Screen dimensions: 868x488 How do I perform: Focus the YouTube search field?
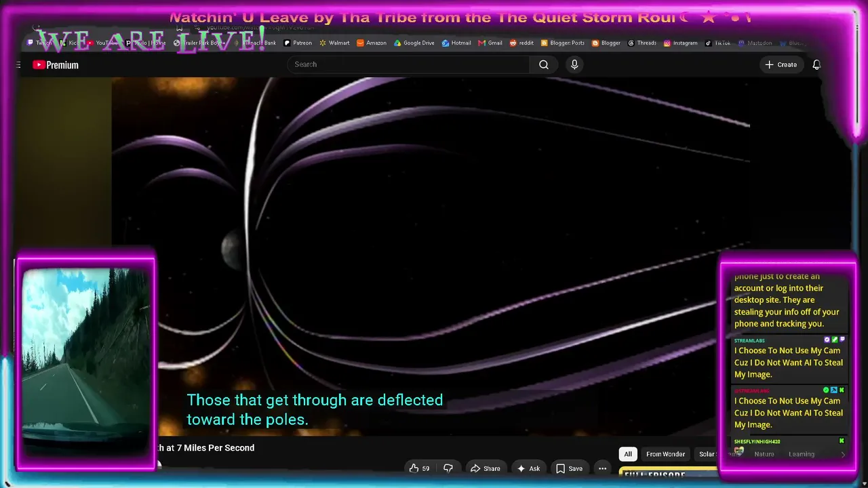pyautogui.click(x=409, y=64)
